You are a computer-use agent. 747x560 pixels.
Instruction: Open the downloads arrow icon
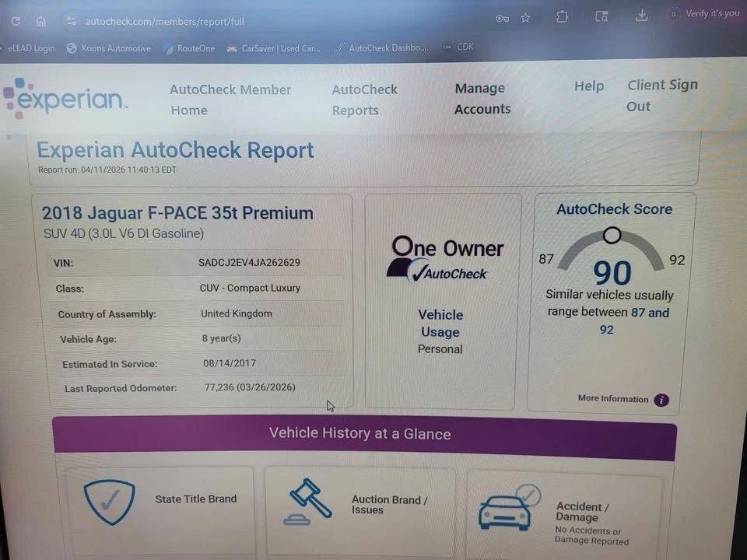pyautogui.click(x=642, y=16)
